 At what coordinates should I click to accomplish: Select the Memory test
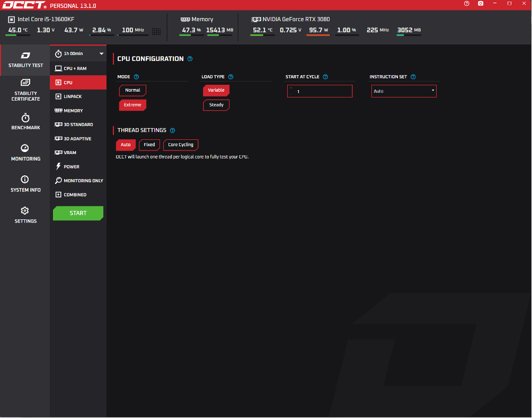(78, 111)
